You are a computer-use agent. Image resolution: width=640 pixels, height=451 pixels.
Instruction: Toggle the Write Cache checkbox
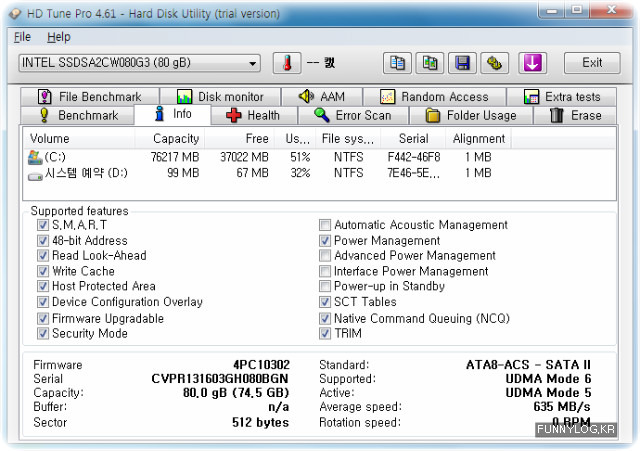coord(43,271)
